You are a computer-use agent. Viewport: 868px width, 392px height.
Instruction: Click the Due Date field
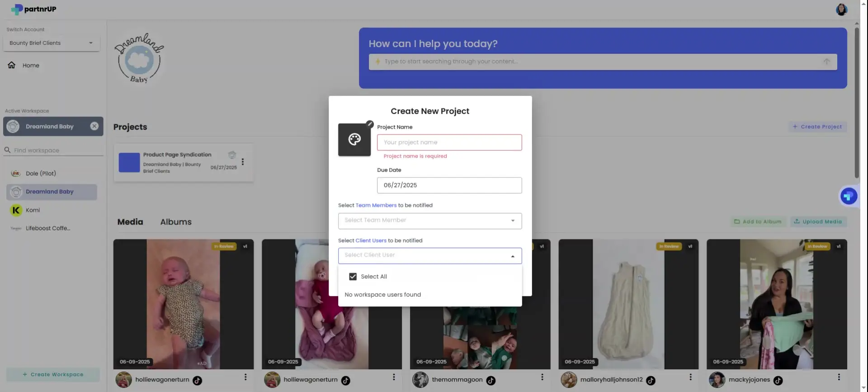coord(449,185)
